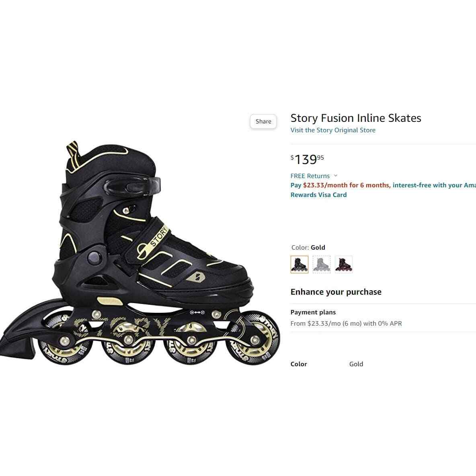Image resolution: width=476 pixels, height=476 pixels.
Task: Open the Visit the Story Original Store link
Action: [x=333, y=130]
